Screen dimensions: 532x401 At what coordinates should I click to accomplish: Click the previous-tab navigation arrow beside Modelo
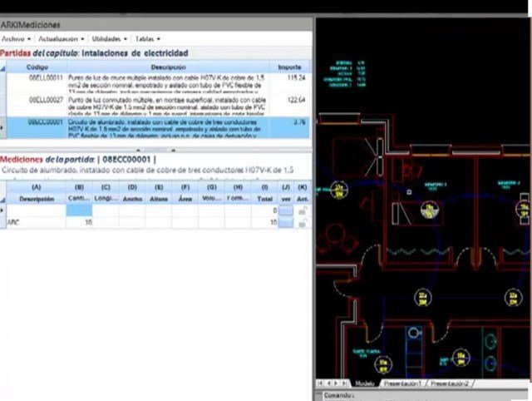pyautogui.click(x=328, y=384)
